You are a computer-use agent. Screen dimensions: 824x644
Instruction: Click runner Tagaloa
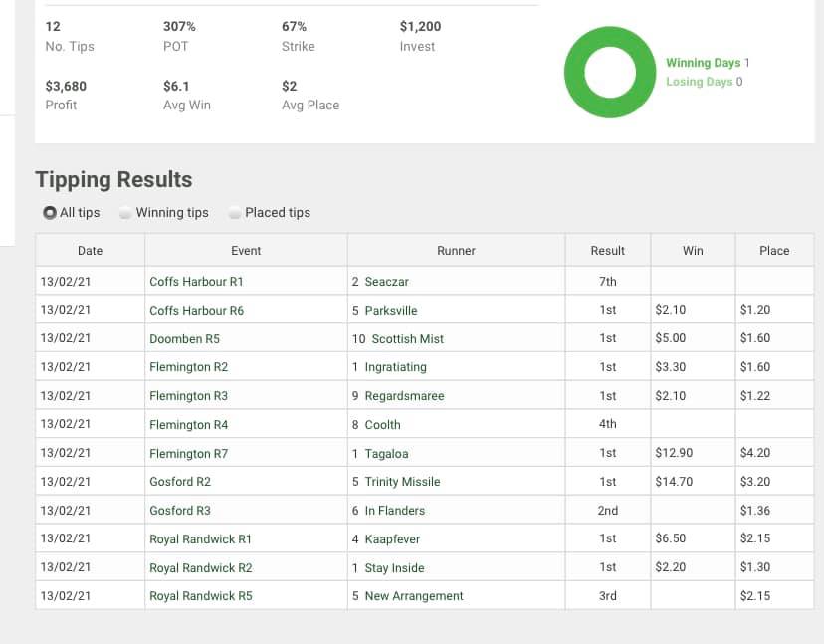click(387, 453)
